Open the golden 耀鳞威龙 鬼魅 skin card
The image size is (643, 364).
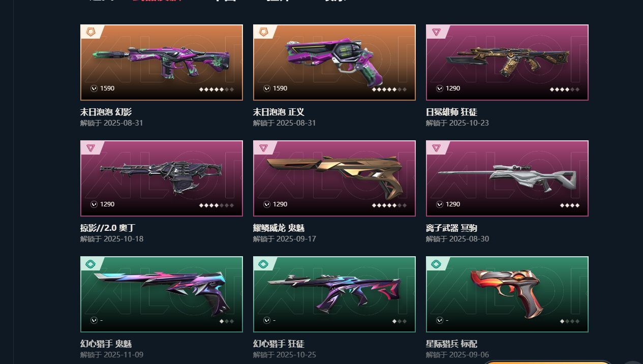[x=334, y=178]
